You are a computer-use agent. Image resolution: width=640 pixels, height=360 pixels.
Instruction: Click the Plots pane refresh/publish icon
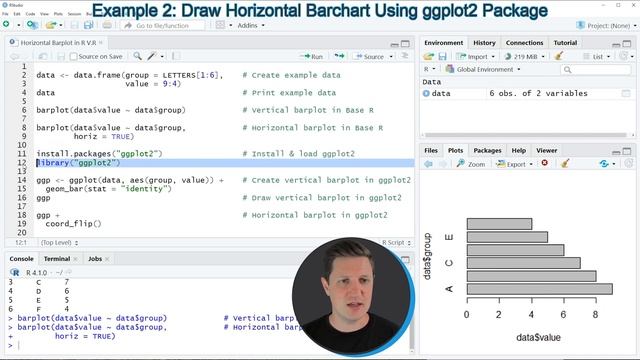click(604, 164)
